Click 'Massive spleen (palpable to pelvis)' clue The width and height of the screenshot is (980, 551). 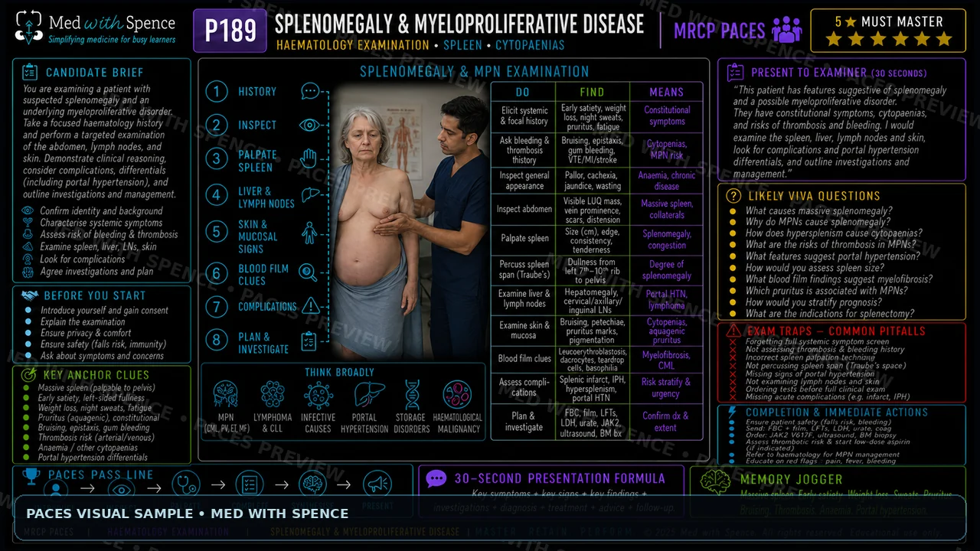click(96, 388)
